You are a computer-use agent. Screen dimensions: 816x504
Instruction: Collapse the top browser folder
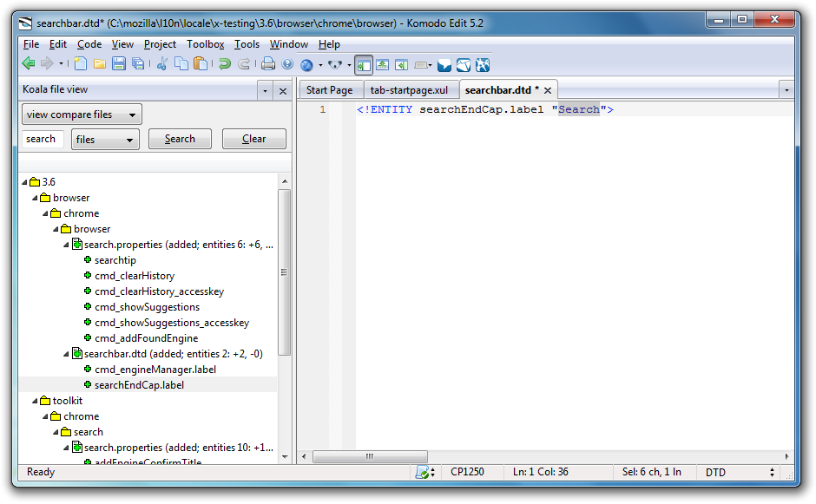click(35, 198)
